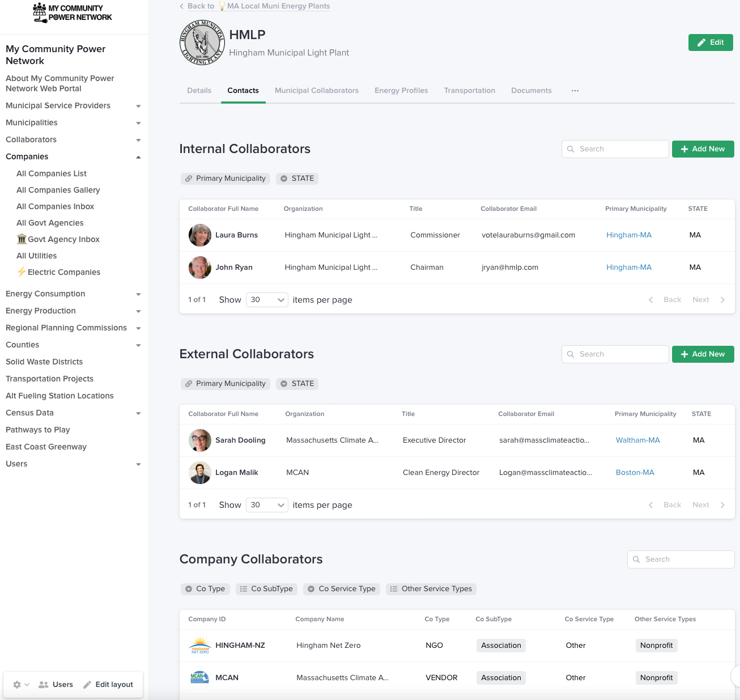Click the Internal Primary Municipality filter chip
Viewport: 740px width, 700px height.
226,179
